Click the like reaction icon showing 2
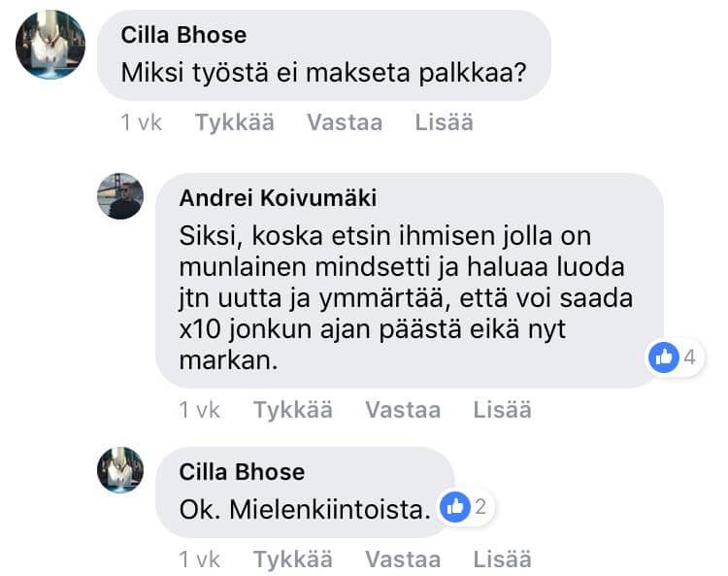Viewport: 728px width, 576px height. click(453, 506)
